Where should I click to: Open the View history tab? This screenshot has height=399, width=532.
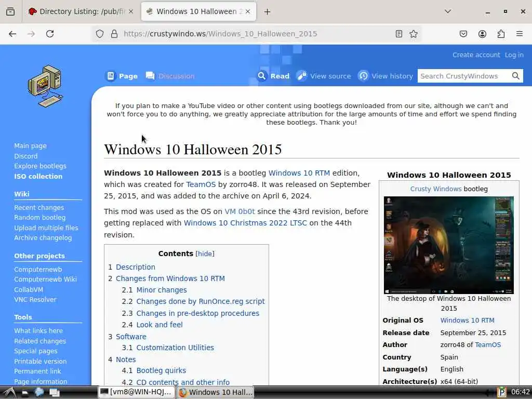[386, 76]
